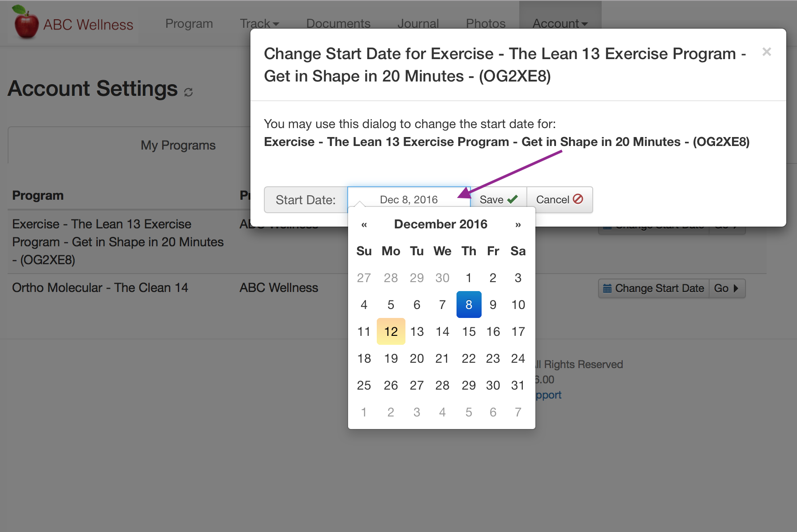This screenshot has width=797, height=532.
Task: Open Documents in the navigation bar
Action: pyautogui.click(x=338, y=23)
